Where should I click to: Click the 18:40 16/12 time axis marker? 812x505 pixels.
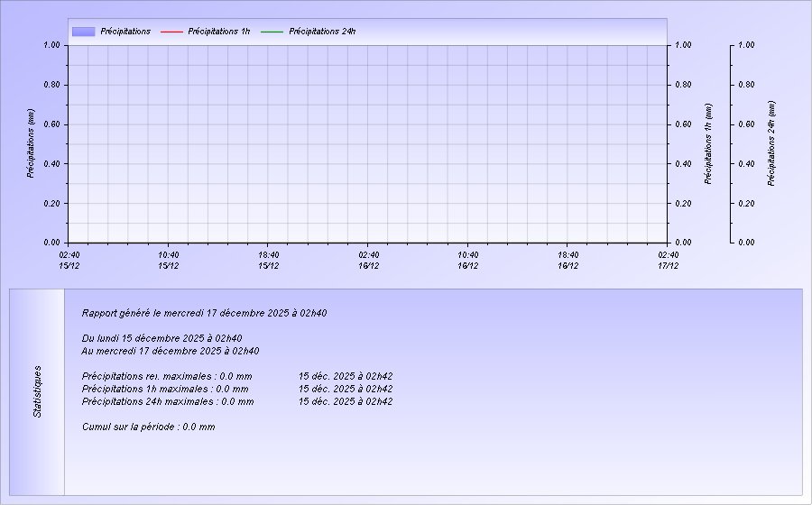coord(567,260)
